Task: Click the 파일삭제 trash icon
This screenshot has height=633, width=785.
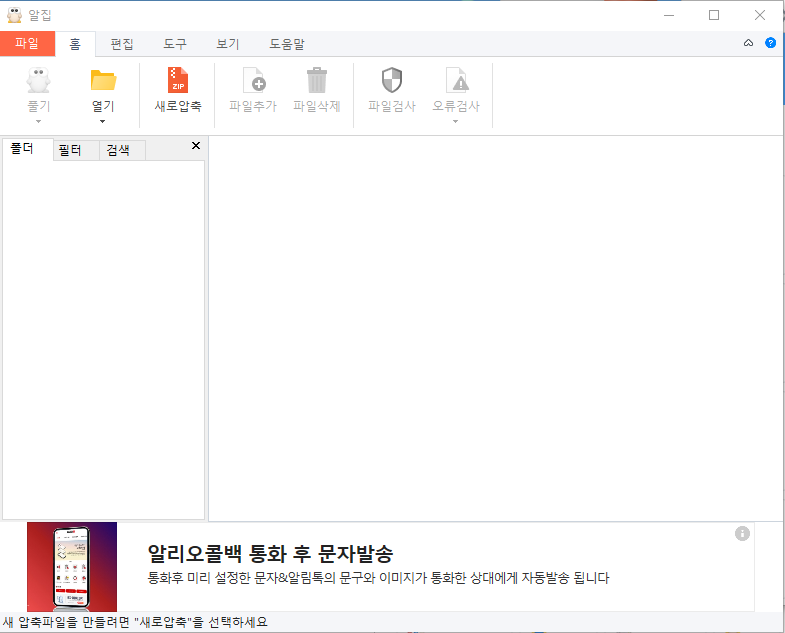Action: point(316,80)
